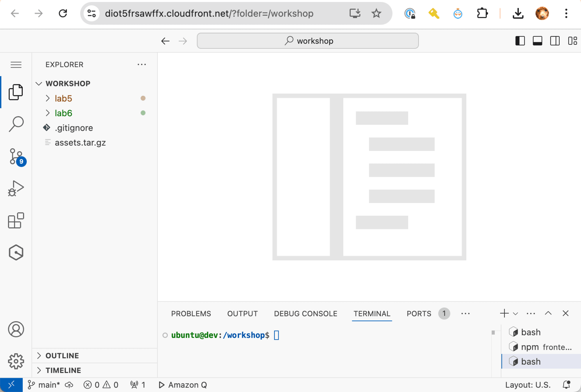The width and height of the screenshot is (581, 392).
Task: Select the npm frontend terminal
Action: [x=541, y=347]
